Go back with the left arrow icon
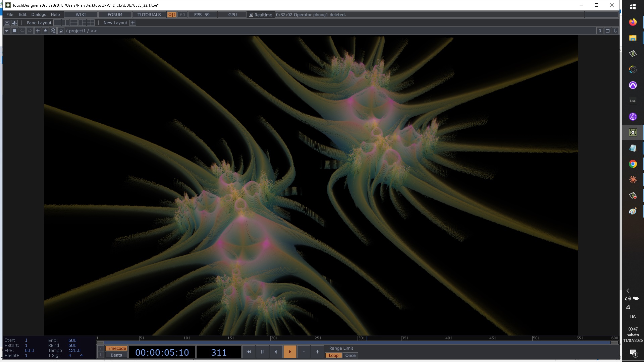The height and width of the screenshot is (362, 644). tap(22, 31)
